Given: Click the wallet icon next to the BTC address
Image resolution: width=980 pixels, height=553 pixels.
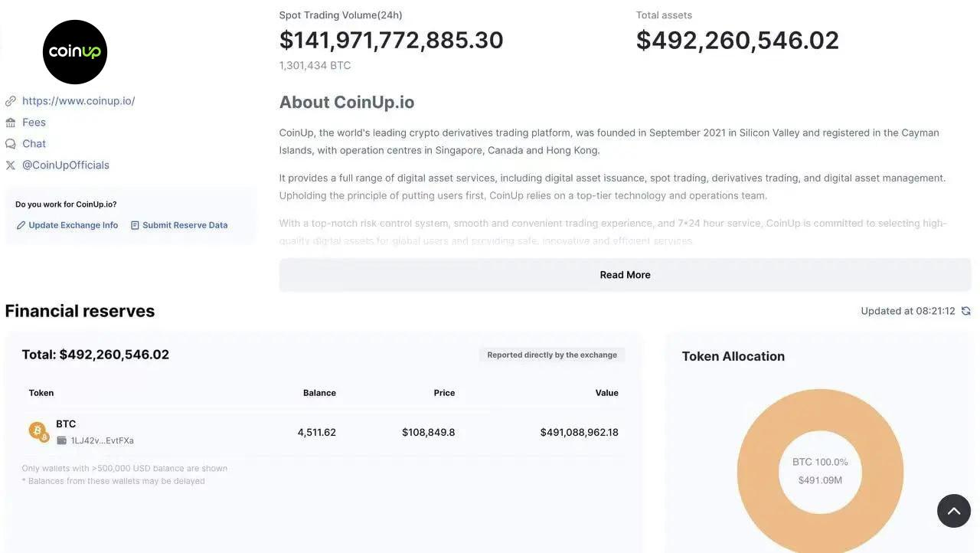Looking at the screenshot, I should pyautogui.click(x=63, y=440).
